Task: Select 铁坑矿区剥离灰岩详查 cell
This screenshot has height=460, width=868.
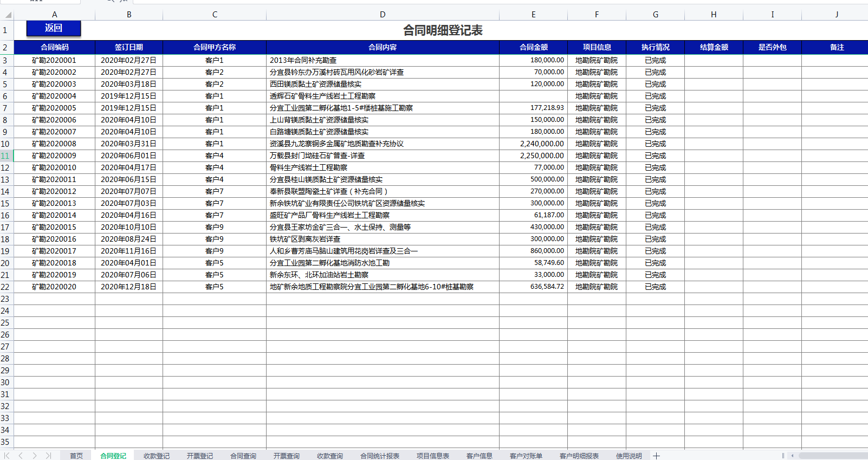Action: [383, 239]
